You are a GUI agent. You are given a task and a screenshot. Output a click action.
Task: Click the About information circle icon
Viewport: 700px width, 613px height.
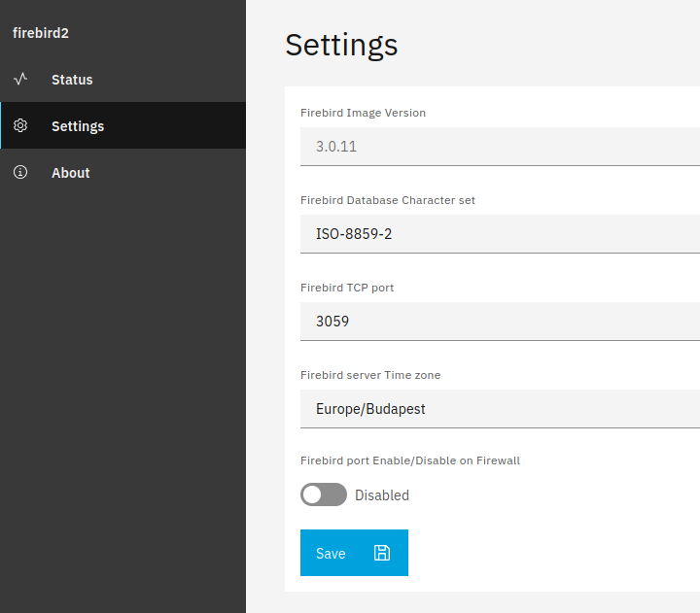pos(20,172)
